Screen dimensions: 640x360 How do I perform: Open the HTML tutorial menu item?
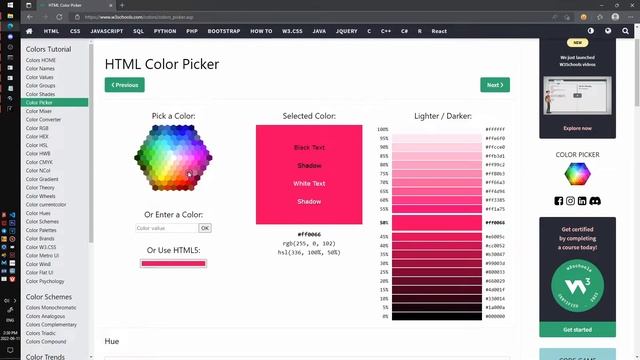(x=51, y=31)
